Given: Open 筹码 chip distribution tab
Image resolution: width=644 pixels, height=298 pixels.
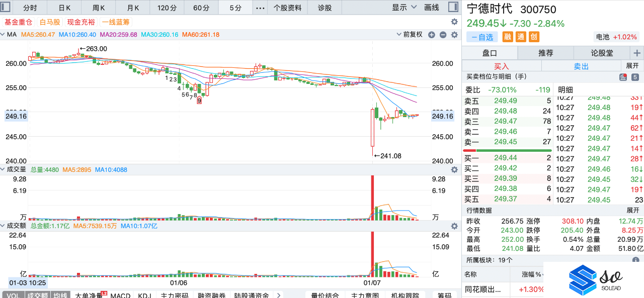Looking at the screenshot, I should point(444,295).
